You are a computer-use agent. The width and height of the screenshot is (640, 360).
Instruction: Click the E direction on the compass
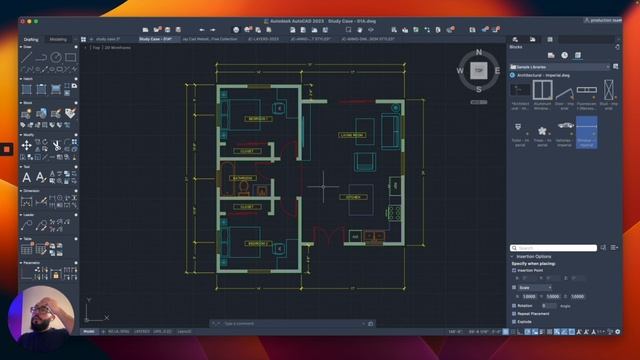tap(497, 71)
